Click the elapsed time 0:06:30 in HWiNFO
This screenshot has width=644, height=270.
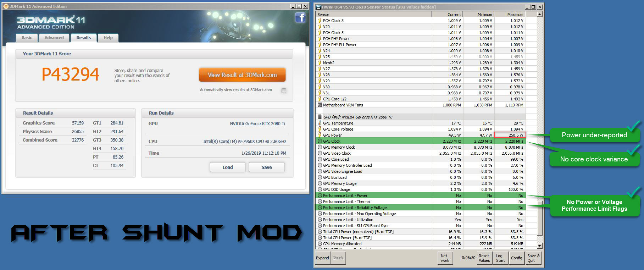(468, 258)
